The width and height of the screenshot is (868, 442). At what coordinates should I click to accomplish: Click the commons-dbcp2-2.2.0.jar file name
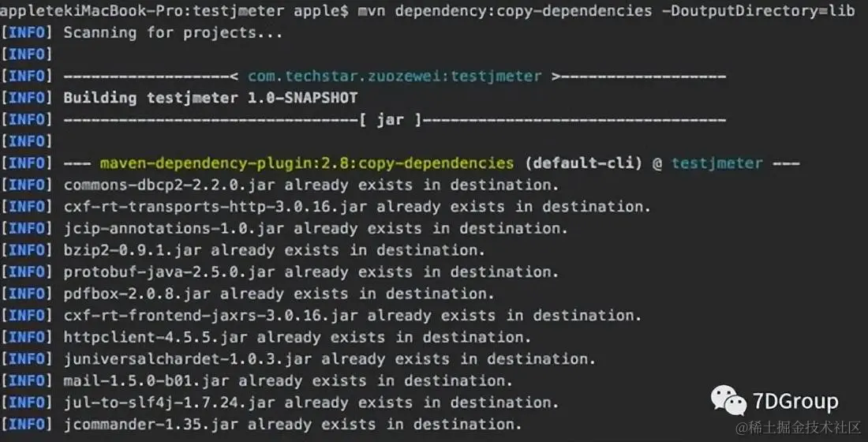(170, 185)
